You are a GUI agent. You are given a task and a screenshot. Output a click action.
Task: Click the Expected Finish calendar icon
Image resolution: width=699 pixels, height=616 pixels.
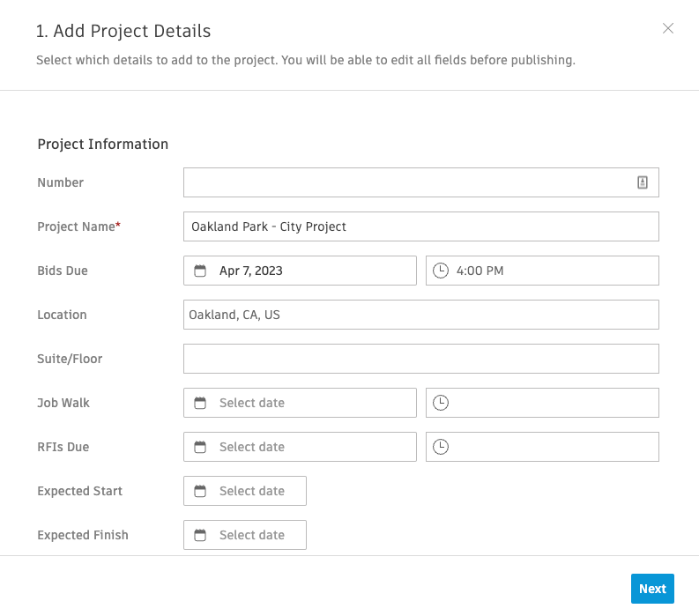200,535
